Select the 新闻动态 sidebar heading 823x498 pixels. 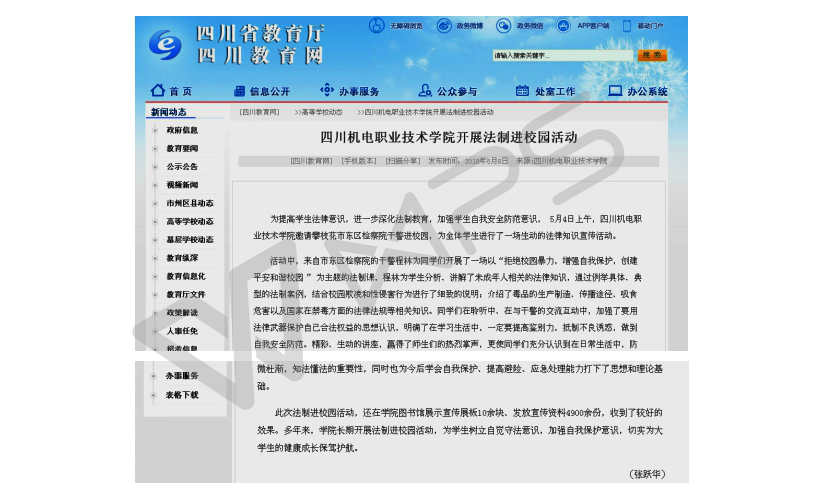click(168, 112)
